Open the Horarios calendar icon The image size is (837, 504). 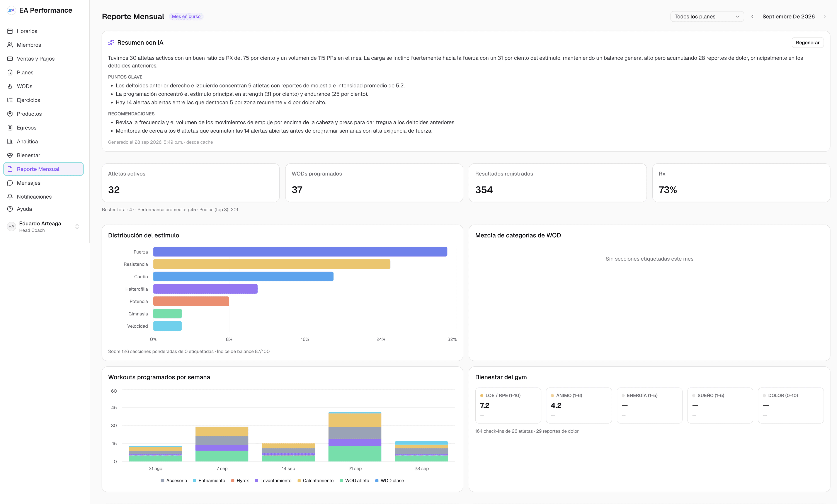10,31
